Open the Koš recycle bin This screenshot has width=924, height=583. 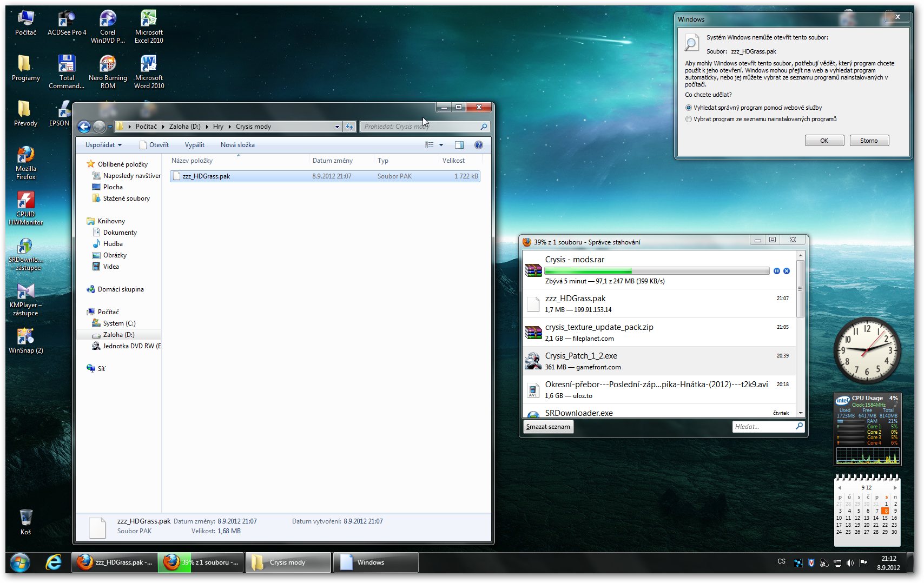(25, 522)
